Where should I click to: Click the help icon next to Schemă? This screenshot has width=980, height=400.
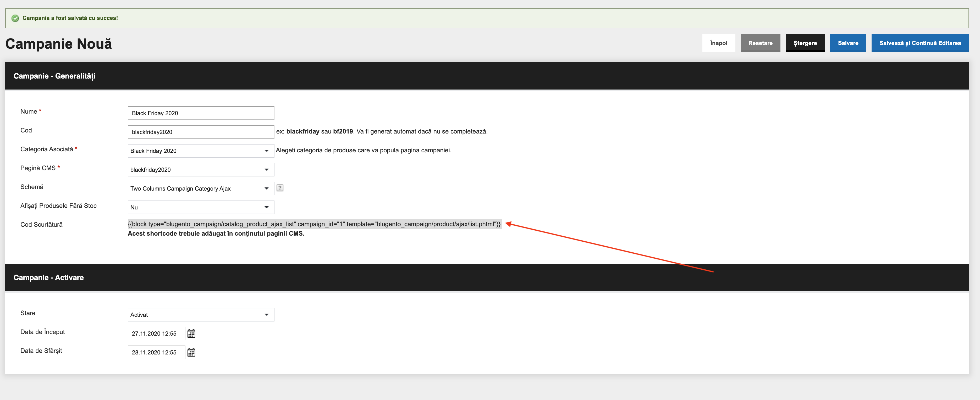280,188
